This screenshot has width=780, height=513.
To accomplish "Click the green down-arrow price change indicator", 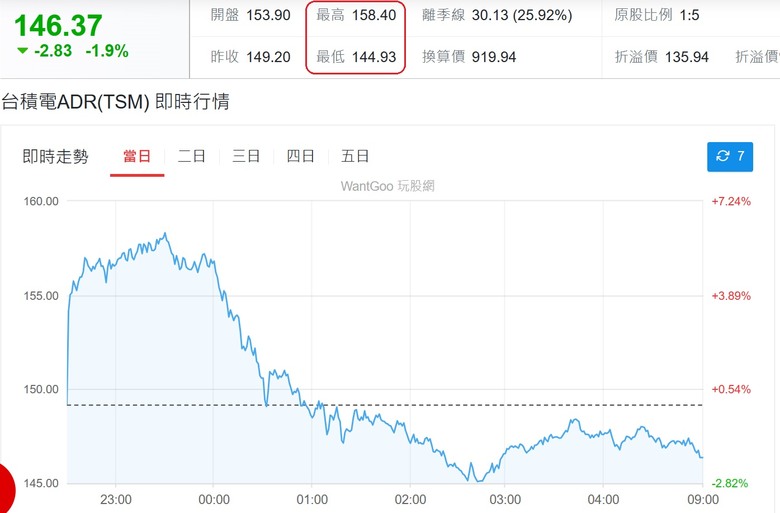I will 22,50.
